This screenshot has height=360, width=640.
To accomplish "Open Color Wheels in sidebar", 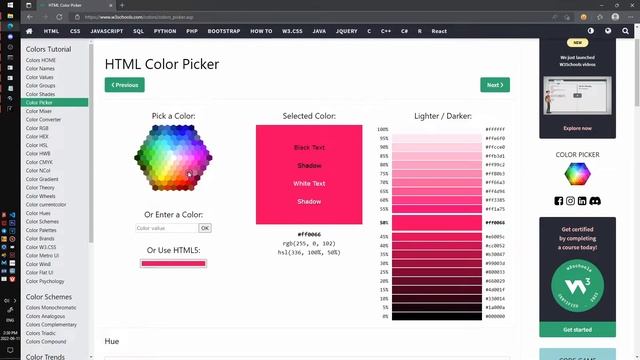I will click(x=40, y=196).
